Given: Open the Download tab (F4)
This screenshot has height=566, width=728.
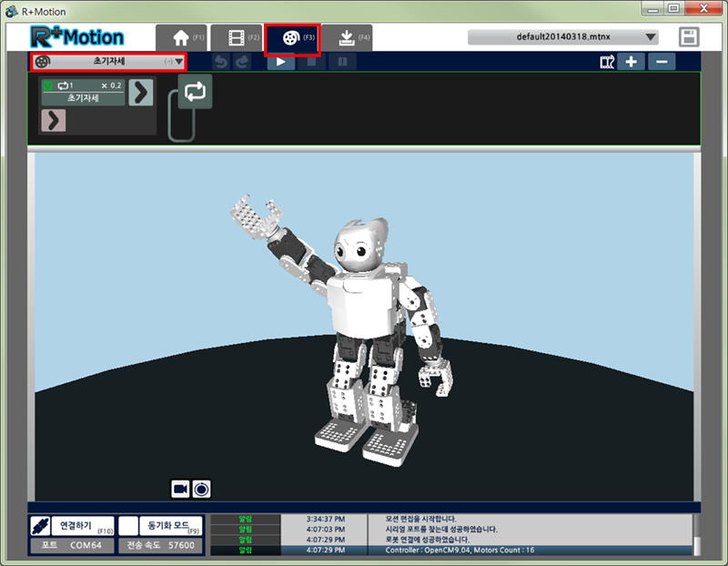Looking at the screenshot, I should click(x=347, y=37).
